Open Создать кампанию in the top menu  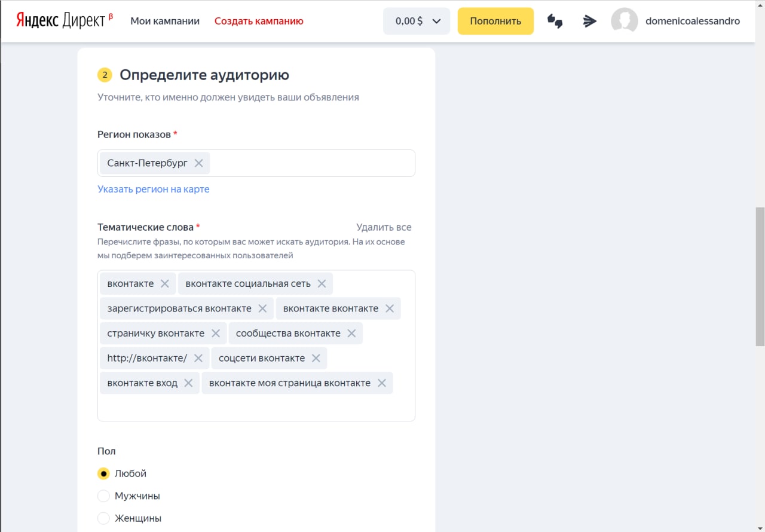[x=259, y=21]
